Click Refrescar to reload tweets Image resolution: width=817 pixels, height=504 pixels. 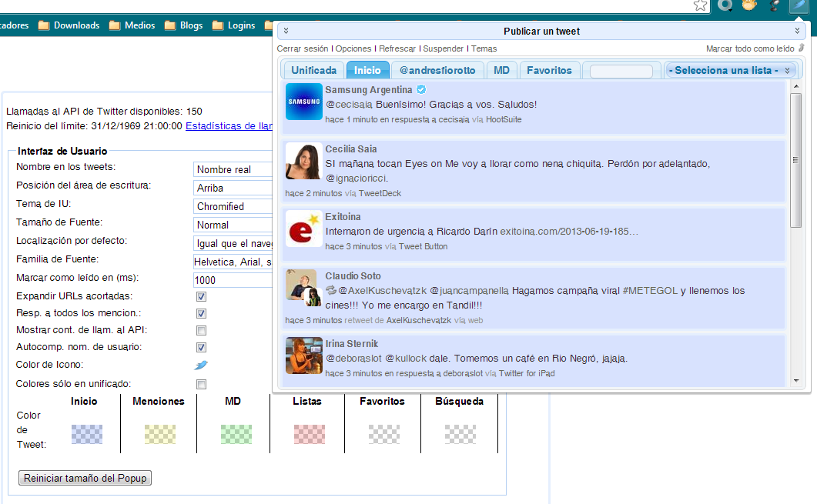(x=397, y=48)
